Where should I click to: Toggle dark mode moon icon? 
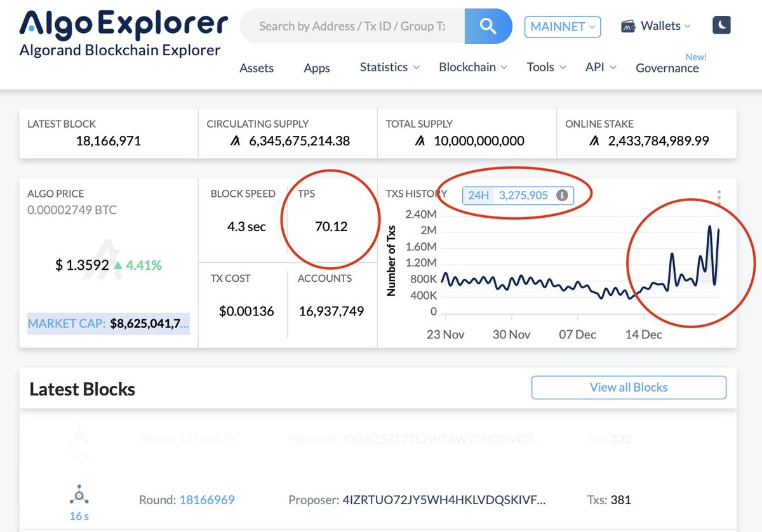(721, 25)
